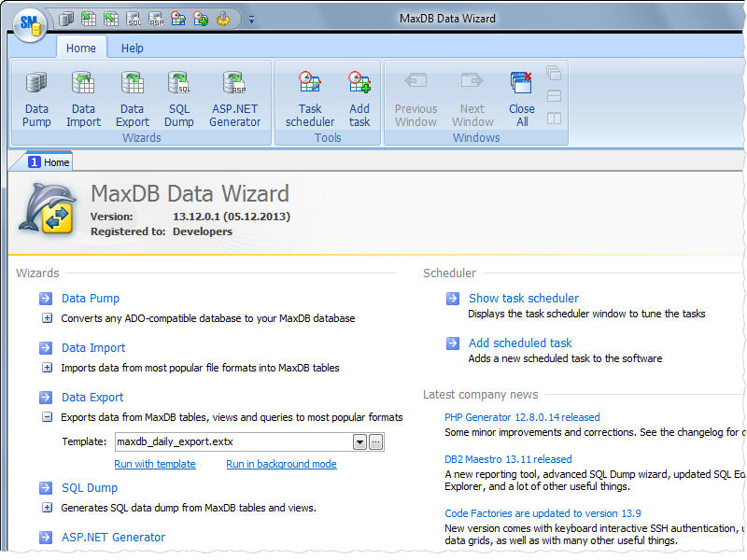Click ASP generator icon in quick access toolbar
The width and height of the screenshot is (747, 560).
[x=156, y=19]
